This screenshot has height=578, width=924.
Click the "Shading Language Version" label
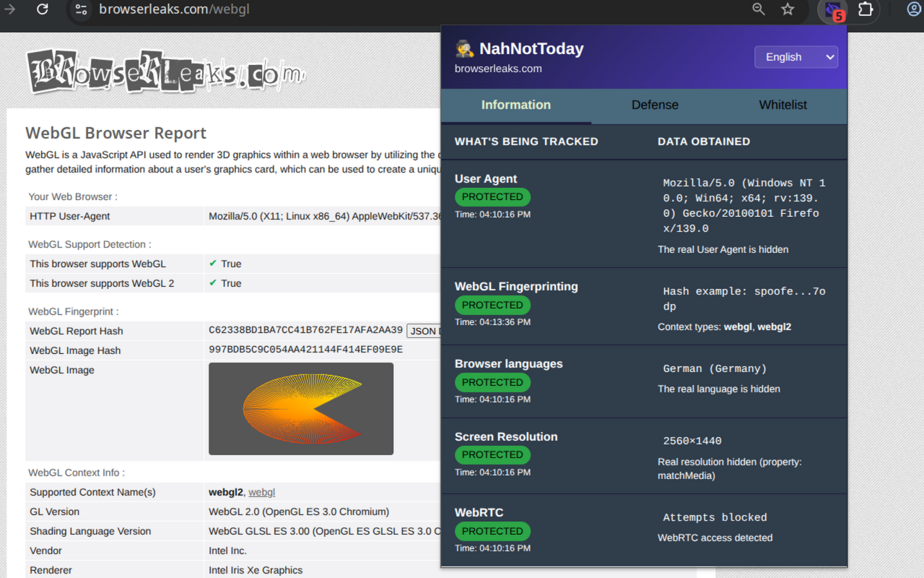click(90, 531)
